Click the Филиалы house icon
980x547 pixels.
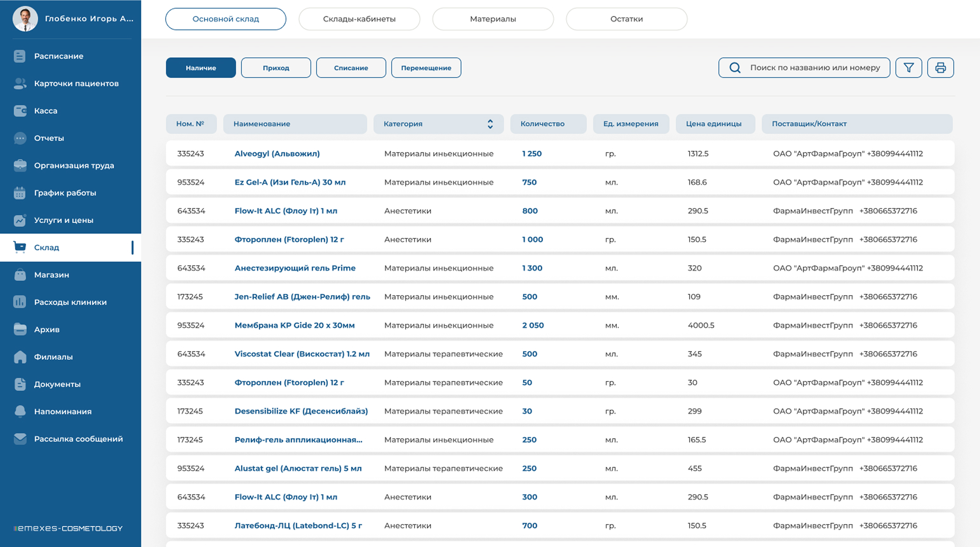[20, 357]
